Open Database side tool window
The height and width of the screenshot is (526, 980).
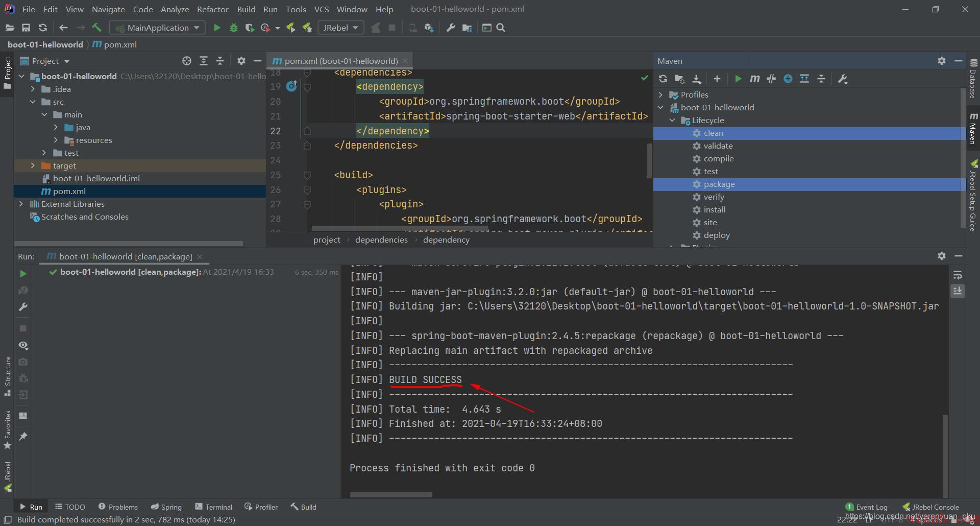click(973, 79)
